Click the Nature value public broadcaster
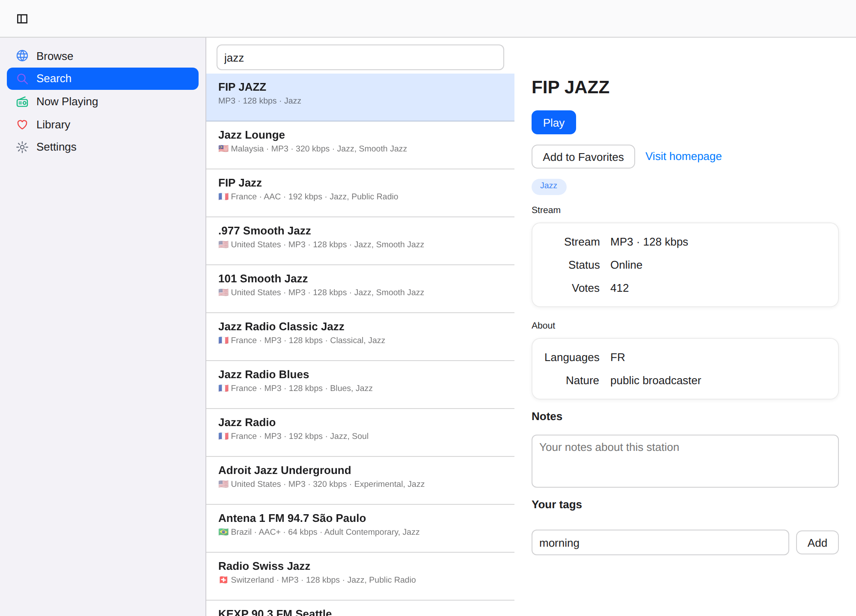Viewport: 856px width, 616px height. click(655, 380)
